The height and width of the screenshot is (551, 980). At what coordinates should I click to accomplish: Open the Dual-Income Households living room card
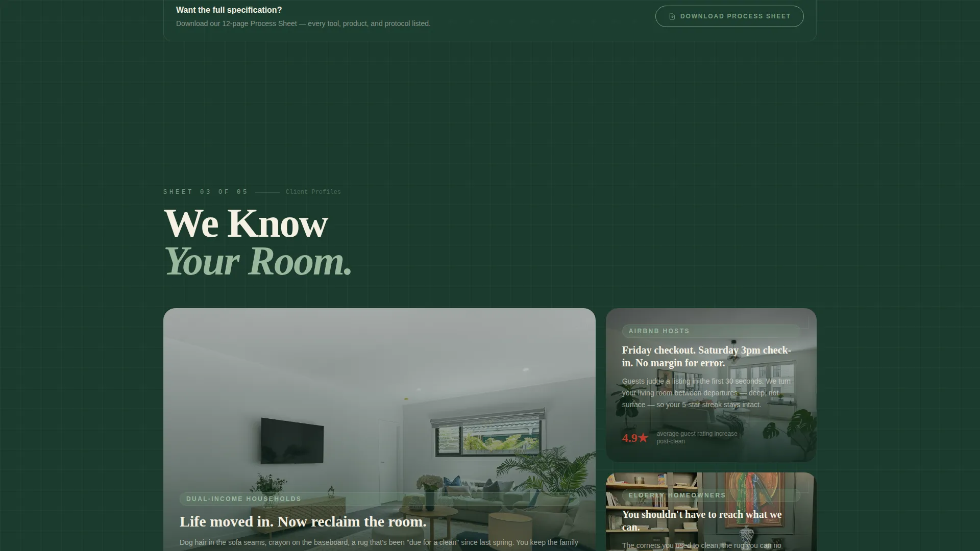point(379,430)
